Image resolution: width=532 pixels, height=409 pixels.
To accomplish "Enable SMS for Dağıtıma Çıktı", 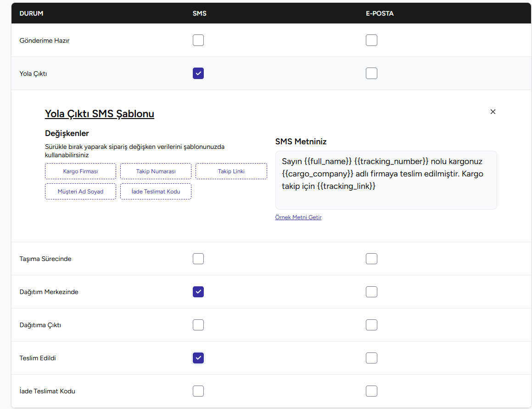I will tap(198, 325).
